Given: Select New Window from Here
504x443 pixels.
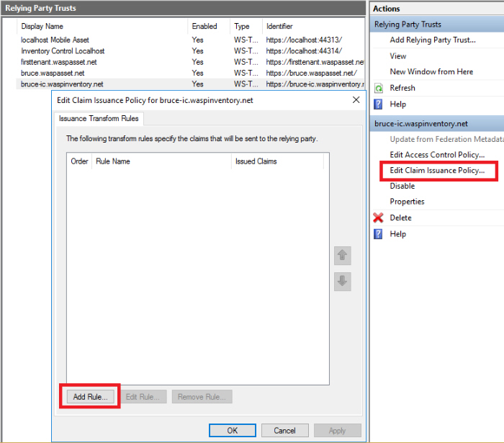Looking at the screenshot, I should (x=431, y=72).
